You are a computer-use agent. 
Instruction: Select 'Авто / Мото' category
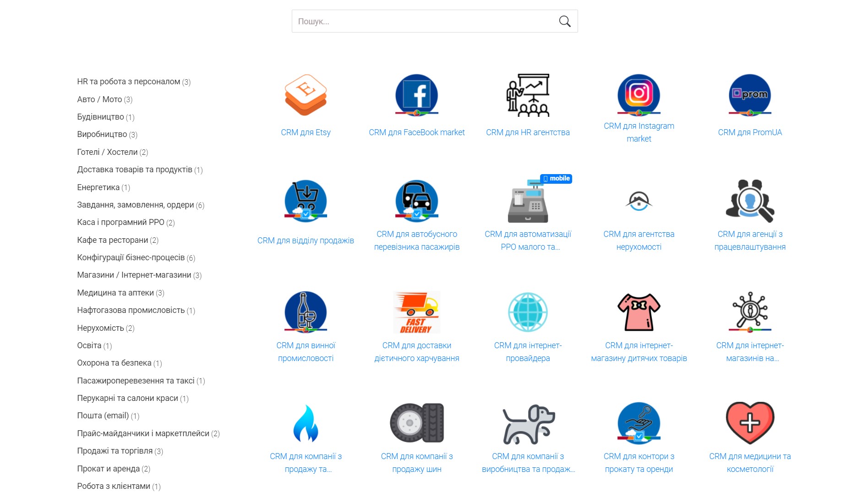(x=99, y=99)
